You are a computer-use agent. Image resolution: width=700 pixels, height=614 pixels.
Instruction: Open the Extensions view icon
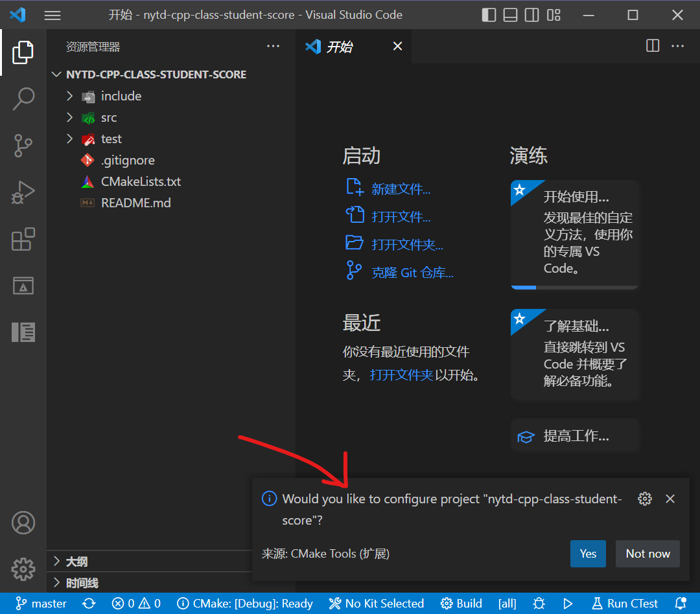coord(23,239)
